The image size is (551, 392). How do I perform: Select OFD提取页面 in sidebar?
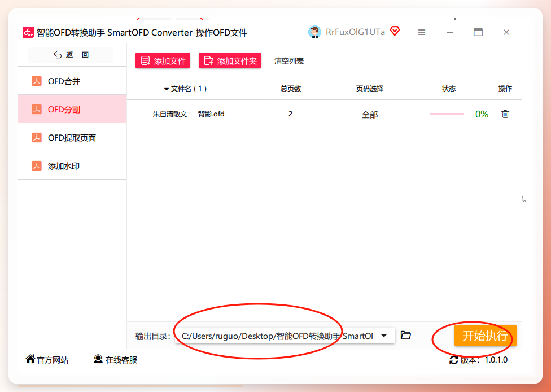tap(72, 137)
